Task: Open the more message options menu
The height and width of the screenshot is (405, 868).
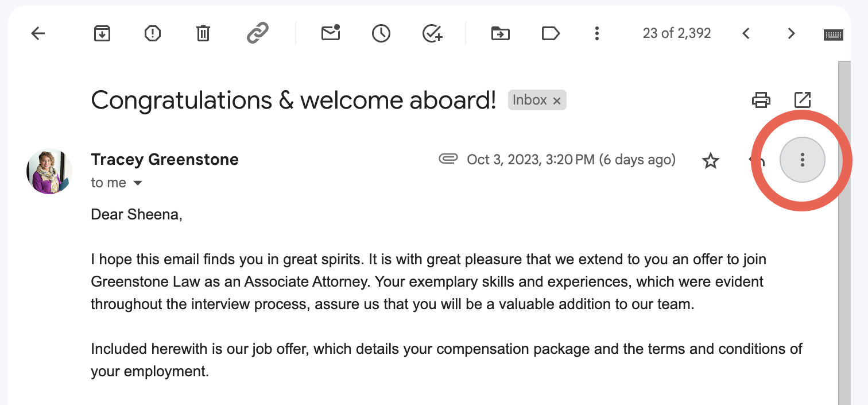Action: (802, 160)
